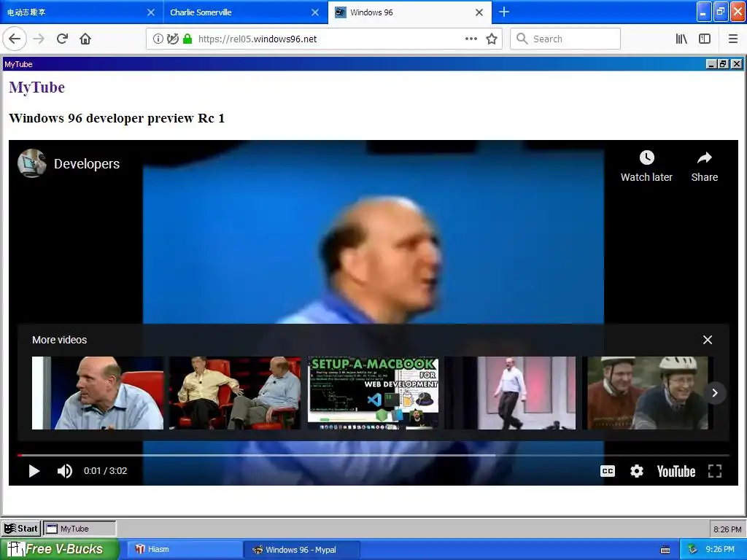This screenshot has width=747, height=560.
Task: Toggle closed captions CC button
Action: (x=608, y=471)
